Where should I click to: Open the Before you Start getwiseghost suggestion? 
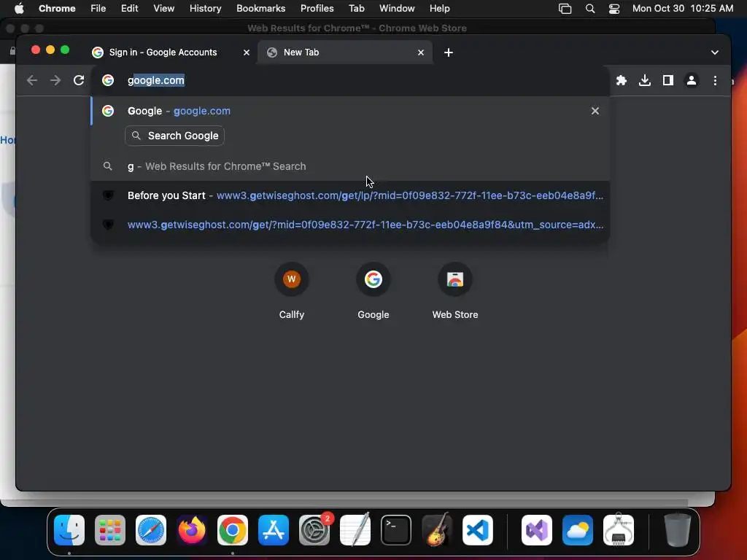(x=350, y=195)
